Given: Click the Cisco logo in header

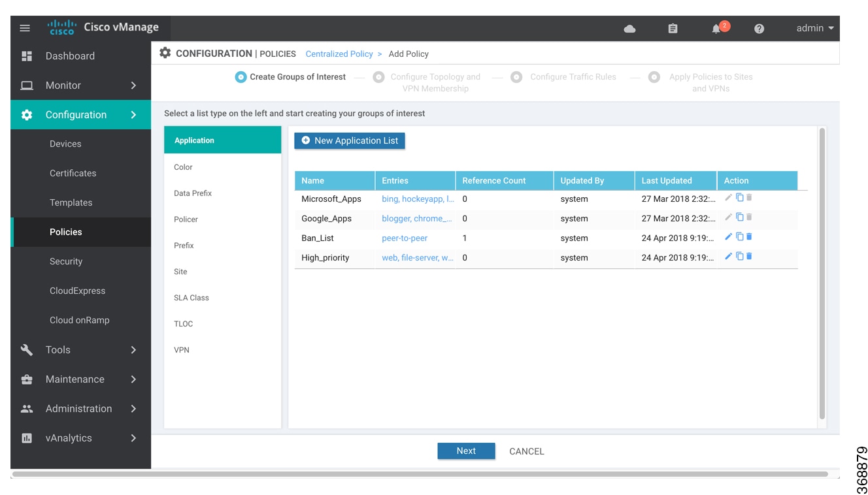Looking at the screenshot, I should click(x=61, y=27).
